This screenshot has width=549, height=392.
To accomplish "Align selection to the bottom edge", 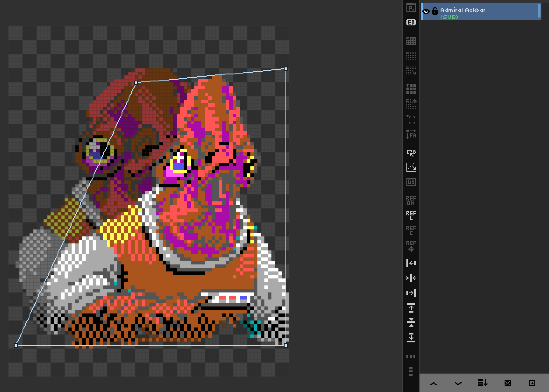I will (411, 337).
